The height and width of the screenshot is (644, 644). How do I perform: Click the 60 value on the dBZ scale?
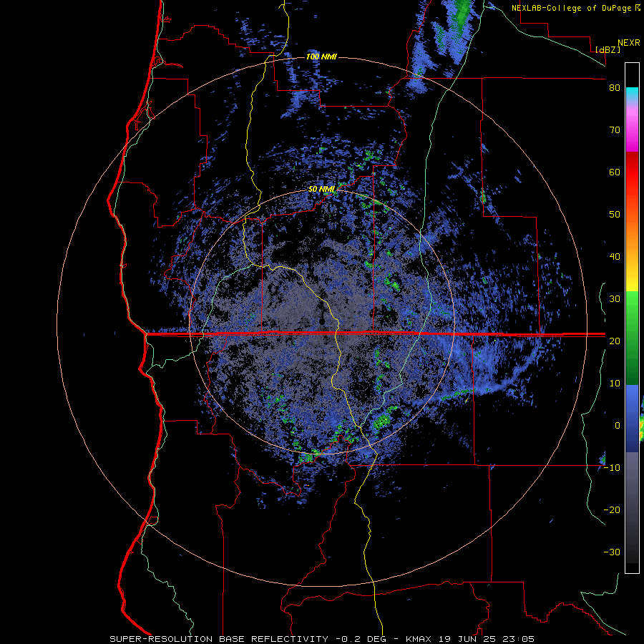(x=615, y=172)
